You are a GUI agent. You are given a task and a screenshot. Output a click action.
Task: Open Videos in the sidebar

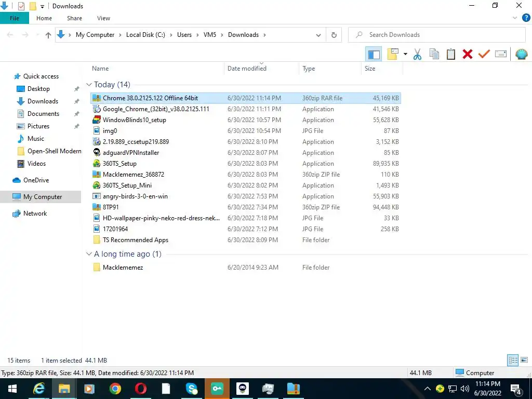[x=36, y=164]
